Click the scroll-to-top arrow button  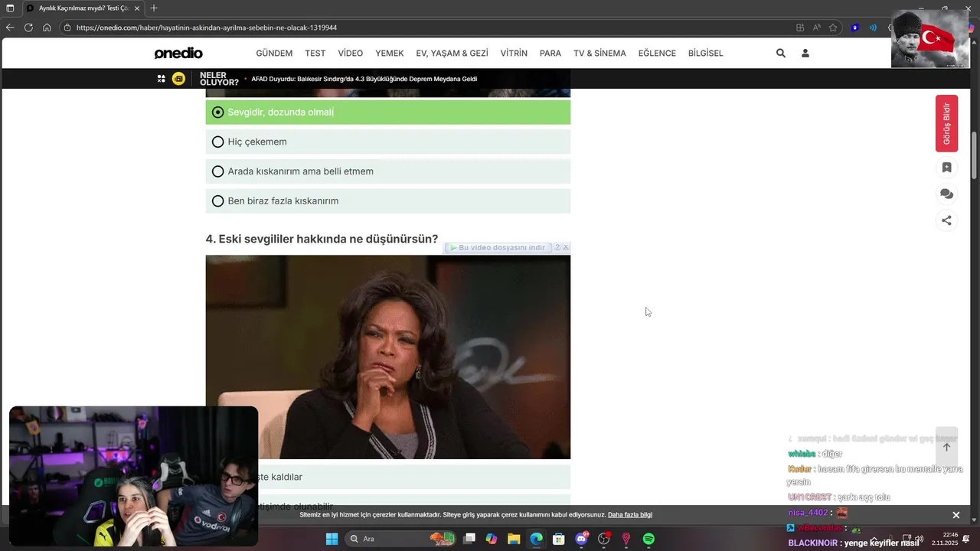point(946,447)
